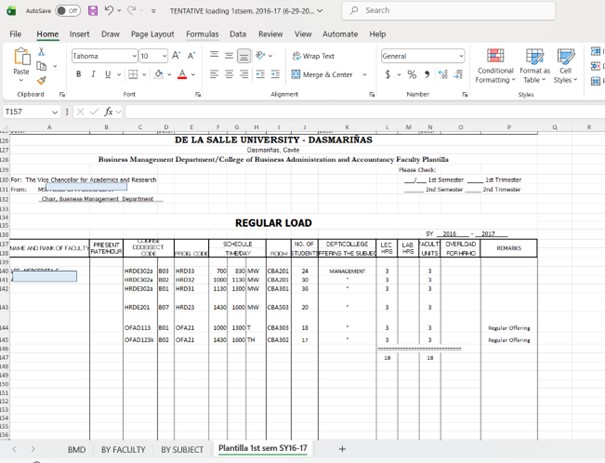This screenshot has height=463, width=605.
Task: Add a new sheet with plus button
Action: [342, 449]
